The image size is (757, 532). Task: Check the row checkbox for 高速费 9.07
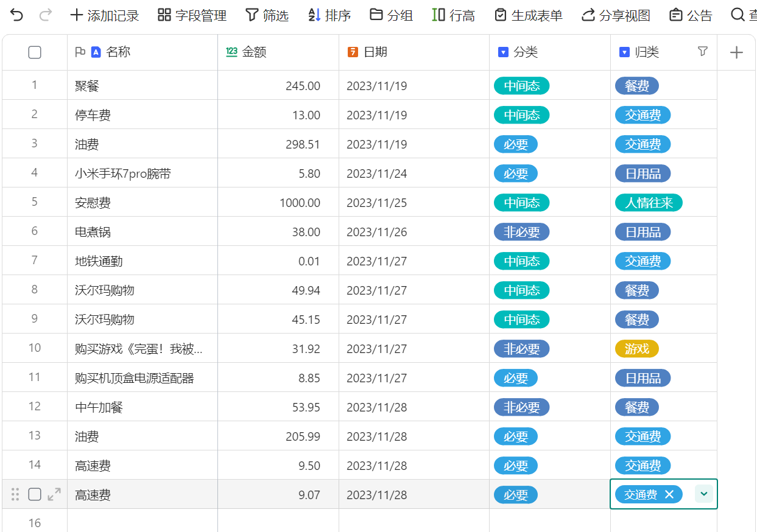35,494
